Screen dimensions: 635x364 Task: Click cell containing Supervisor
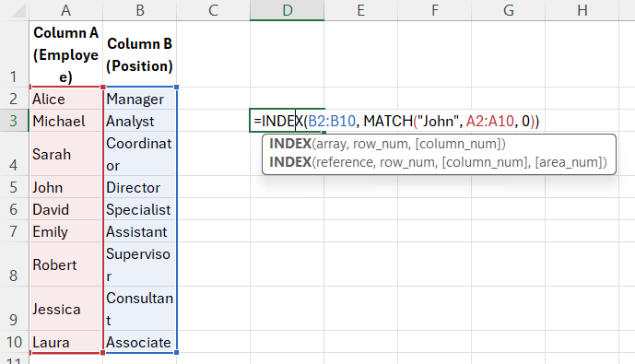(140, 264)
